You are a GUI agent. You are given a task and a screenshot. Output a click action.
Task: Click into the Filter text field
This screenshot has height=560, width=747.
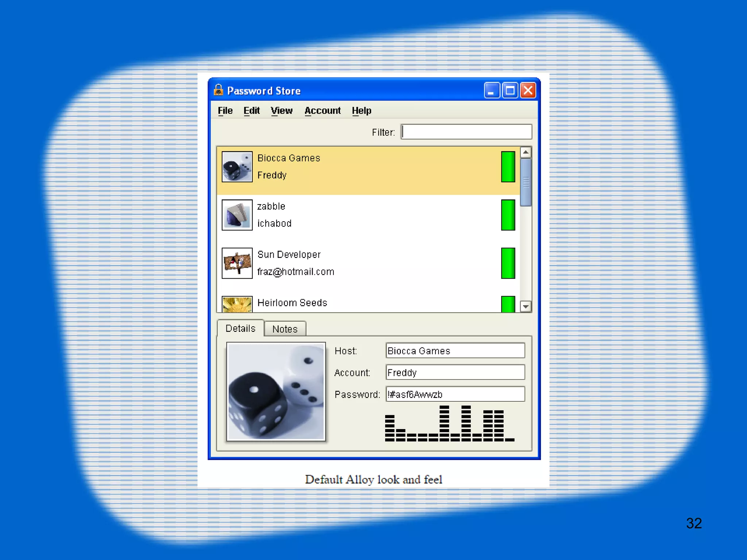coord(466,132)
